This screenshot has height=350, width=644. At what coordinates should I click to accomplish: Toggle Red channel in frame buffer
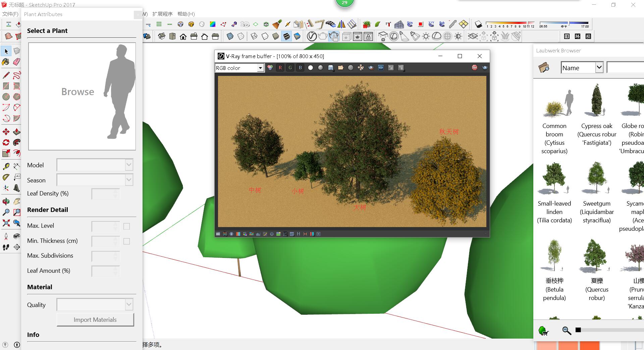point(280,68)
